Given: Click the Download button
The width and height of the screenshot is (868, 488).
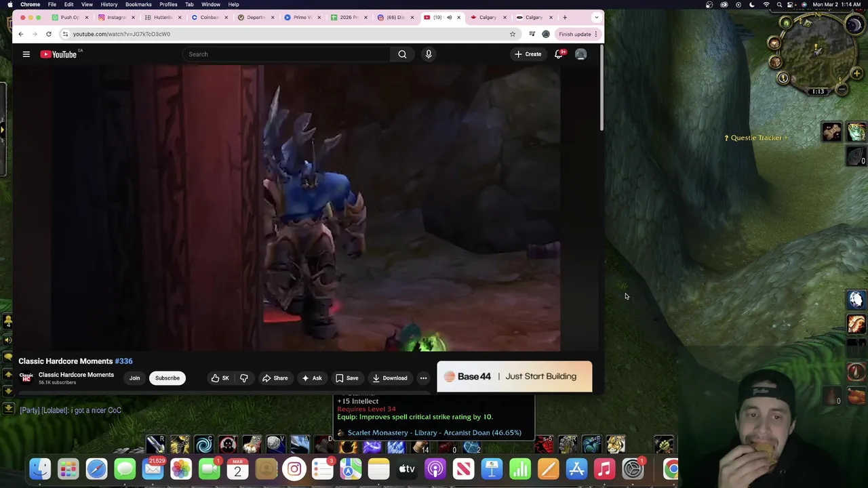Looking at the screenshot, I should [390, 378].
